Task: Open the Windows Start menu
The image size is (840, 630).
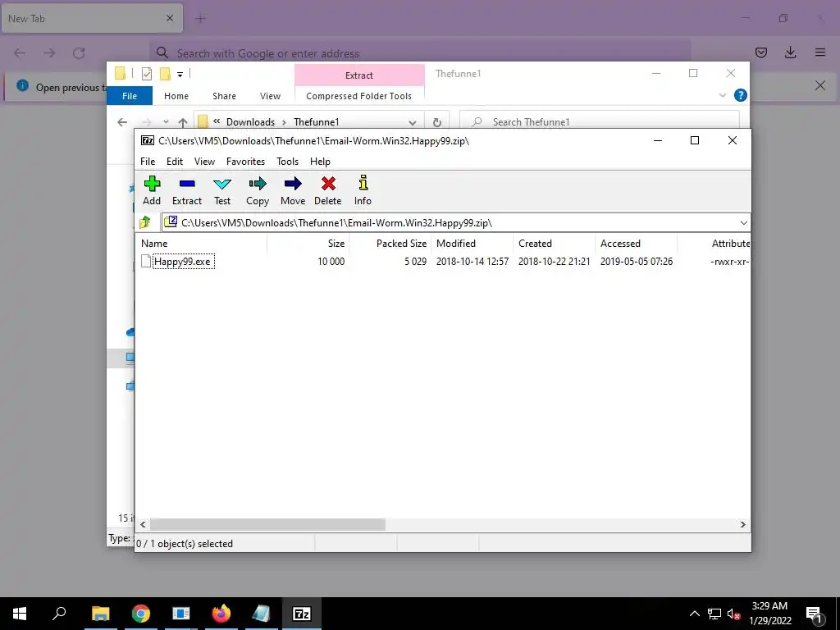Action: pyautogui.click(x=20, y=614)
